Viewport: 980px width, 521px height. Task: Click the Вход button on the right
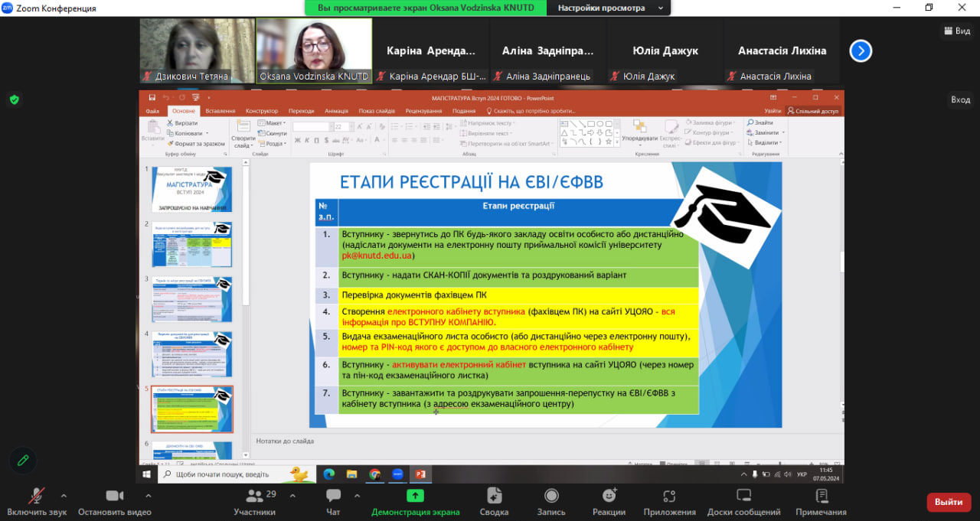click(x=960, y=99)
